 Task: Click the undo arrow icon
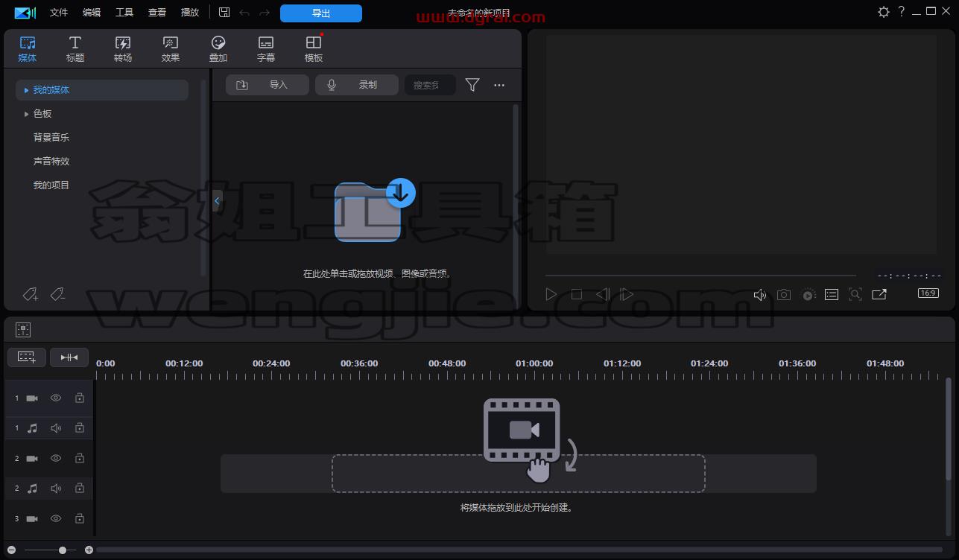[x=244, y=13]
